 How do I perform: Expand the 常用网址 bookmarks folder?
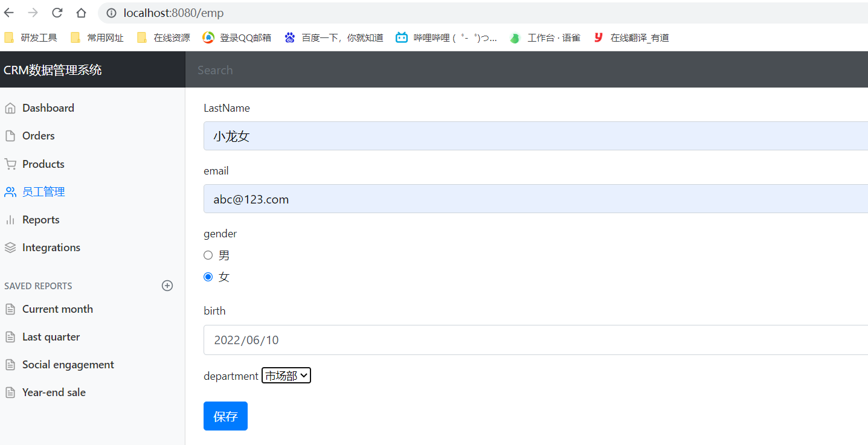click(x=76, y=37)
